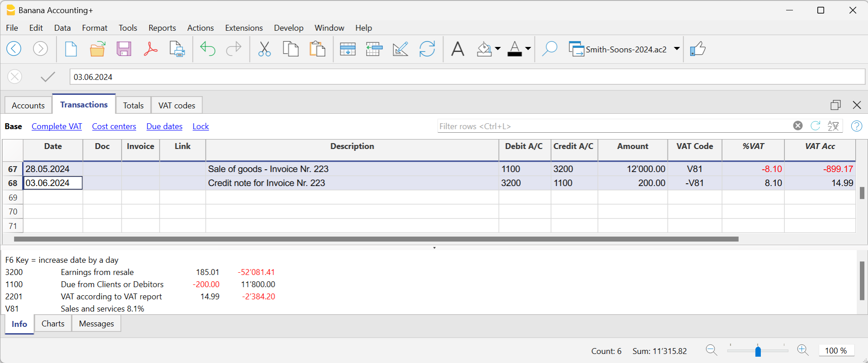Open search with the magnifying glass icon

[549, 48]
